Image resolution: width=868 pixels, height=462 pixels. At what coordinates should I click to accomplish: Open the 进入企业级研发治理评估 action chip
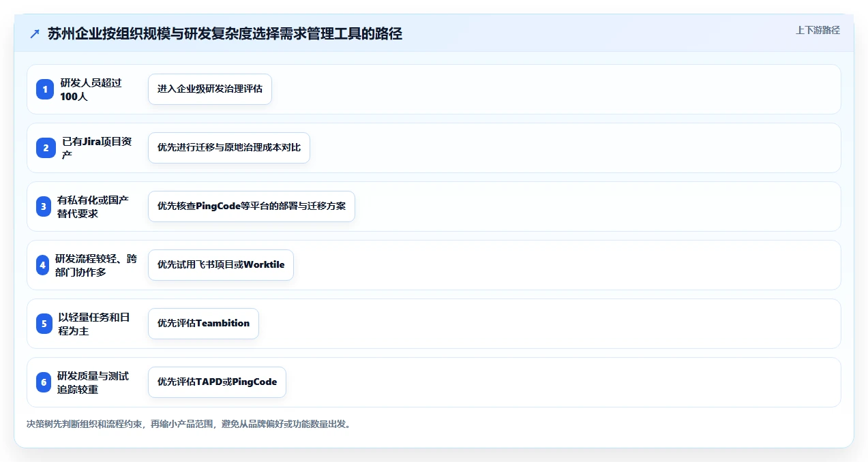click(x=210, y=89)
